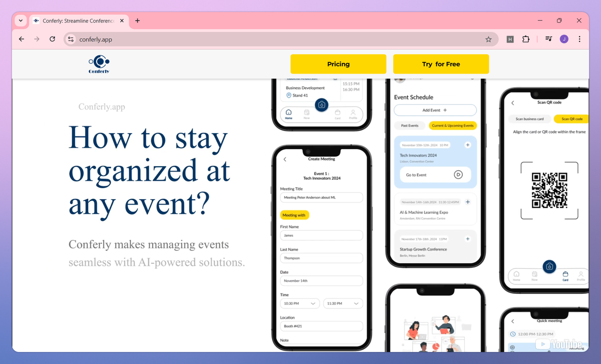The width and height of the screenshot is (601, 364).
Task: Click the Conferly.app caption text
Action: pos(102,107)
